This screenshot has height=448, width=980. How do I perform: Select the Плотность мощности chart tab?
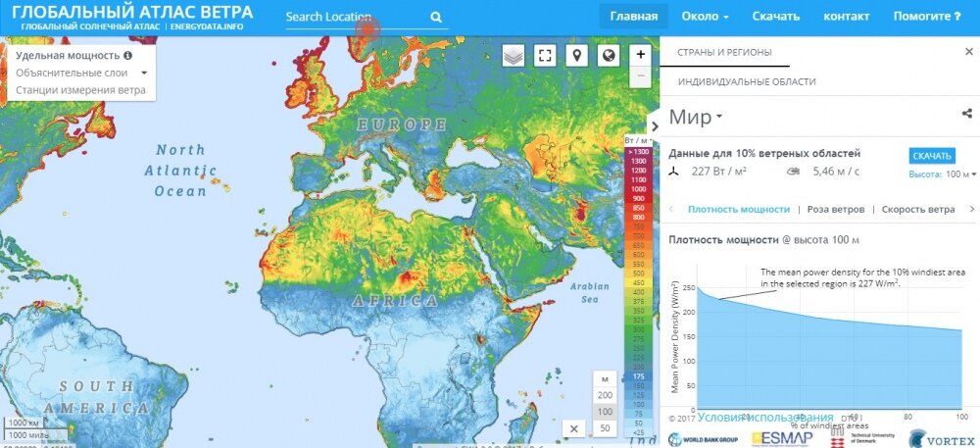tap(739, 210)
